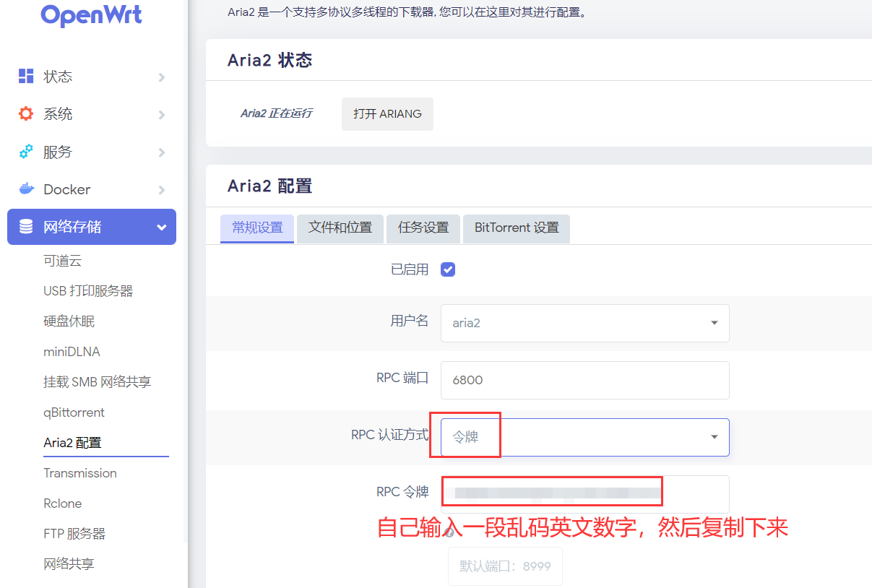
Task: Open Rclone page
Action: pos(63,503)
